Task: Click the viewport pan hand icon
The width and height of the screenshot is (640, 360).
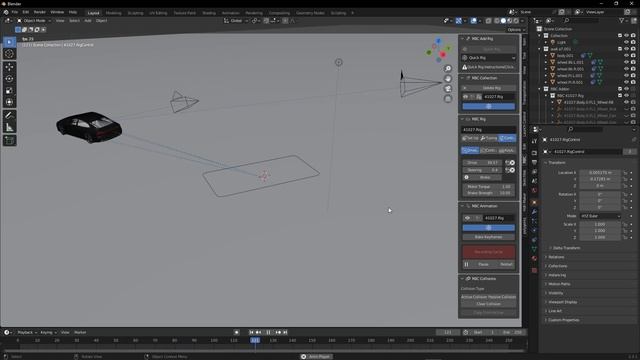Action: (x=448, y=79)
